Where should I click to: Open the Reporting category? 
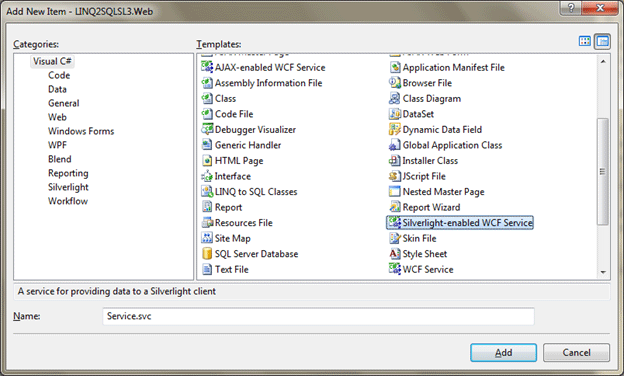click(x=68, y=173)
